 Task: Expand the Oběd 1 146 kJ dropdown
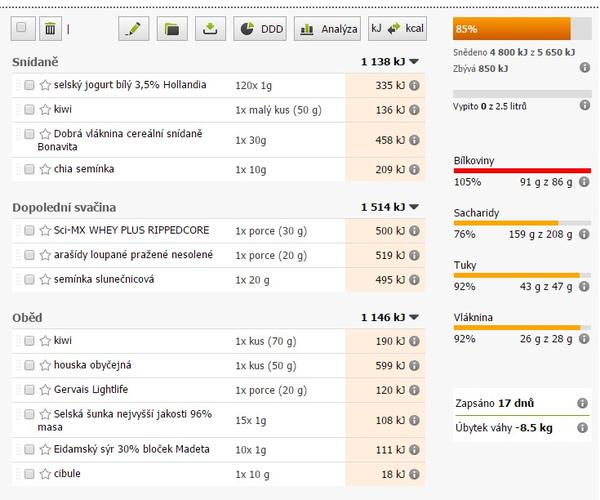coord(414,318)
